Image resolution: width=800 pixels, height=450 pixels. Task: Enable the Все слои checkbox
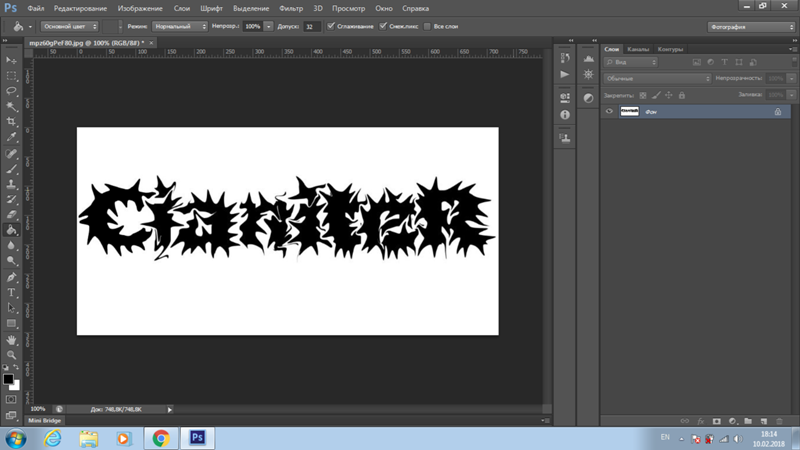(427, 26)
